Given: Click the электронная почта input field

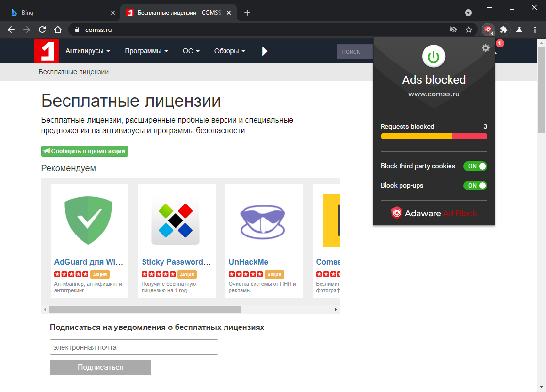Looking at the screenshot, I should click(x=134, y=347).
